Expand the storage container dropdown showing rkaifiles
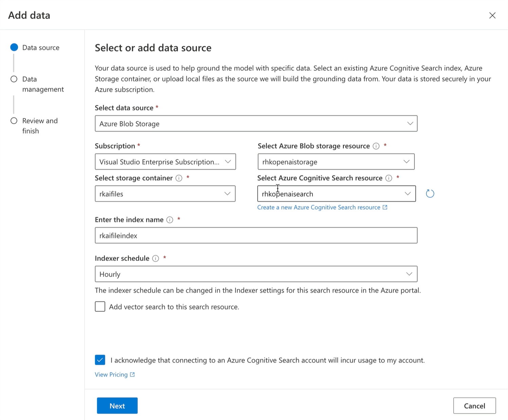 pyautogui.click(x=165, y=194)
